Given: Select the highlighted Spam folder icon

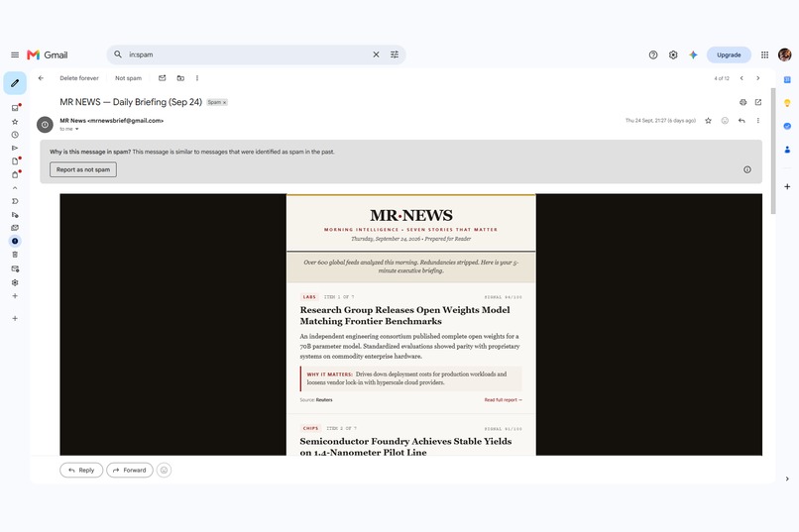Looking at the screenshot, I should [15, 242].
